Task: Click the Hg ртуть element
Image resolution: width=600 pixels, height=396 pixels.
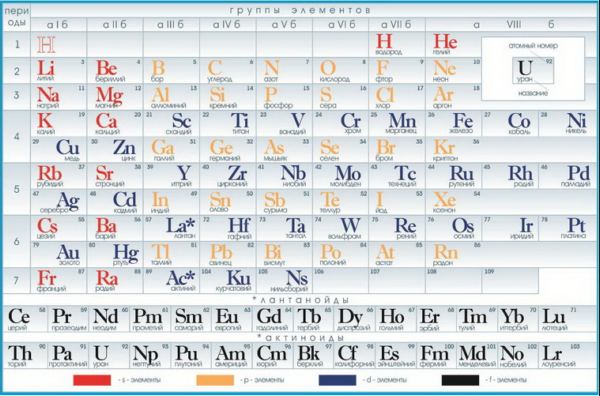Action: 115,254
